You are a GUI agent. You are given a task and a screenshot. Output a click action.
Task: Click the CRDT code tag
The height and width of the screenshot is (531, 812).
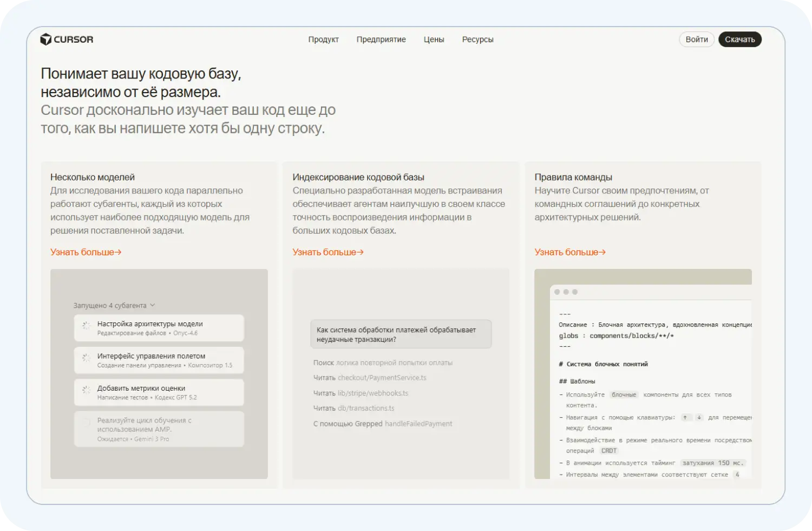pos(609,451)
